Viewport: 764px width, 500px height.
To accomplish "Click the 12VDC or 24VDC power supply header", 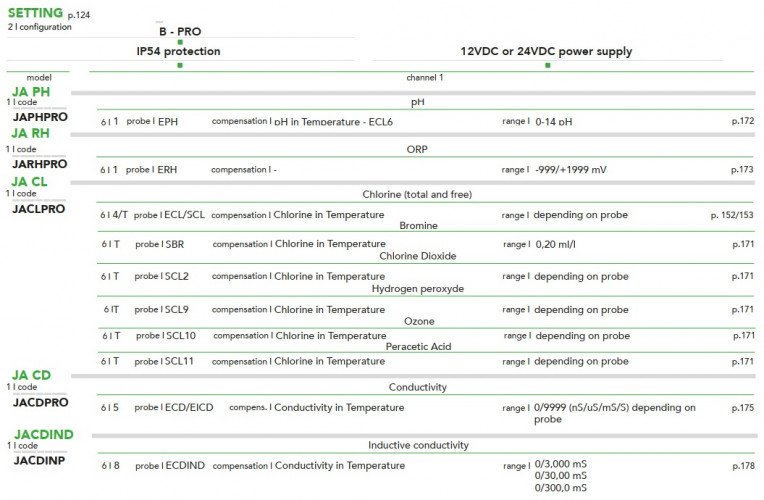I will pyautogui.click(x=546, y=51).
